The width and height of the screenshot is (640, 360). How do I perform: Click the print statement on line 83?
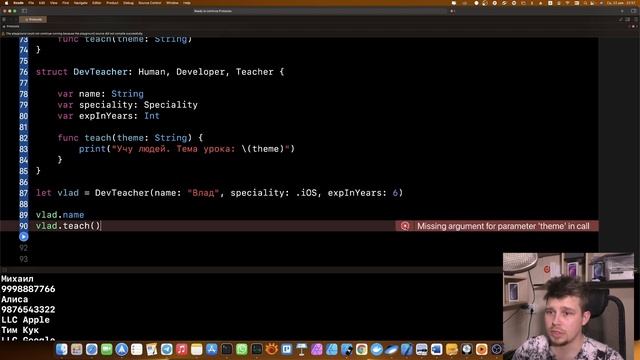187,149
